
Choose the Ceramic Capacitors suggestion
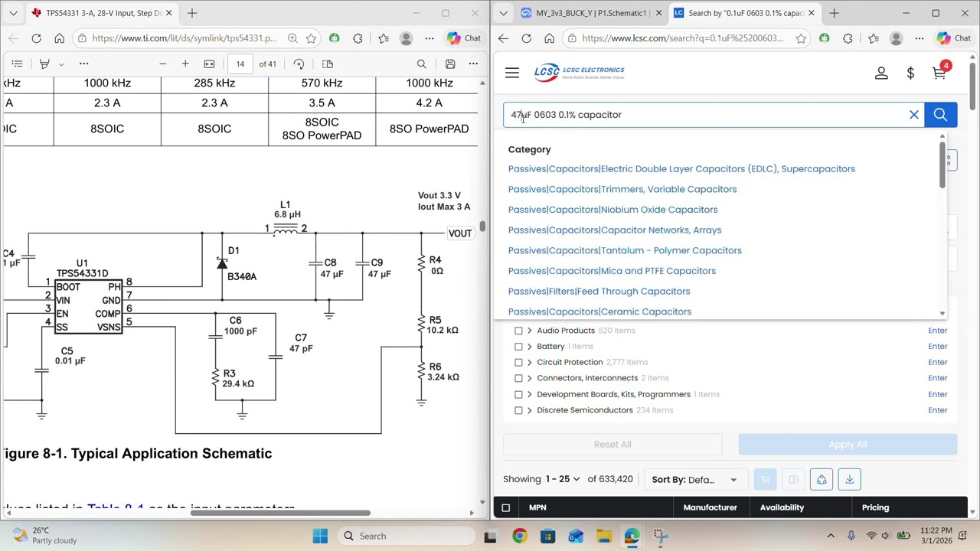[x=599, y=311]
